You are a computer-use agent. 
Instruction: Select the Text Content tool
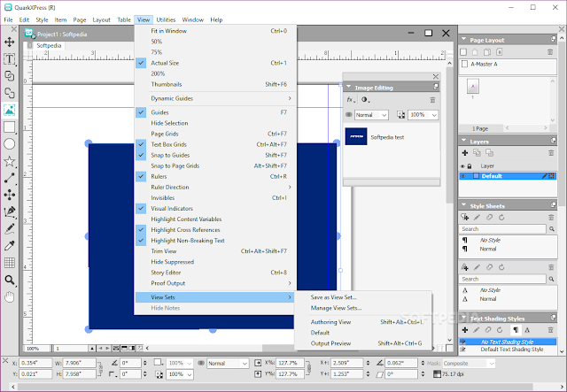pos(10,59)
